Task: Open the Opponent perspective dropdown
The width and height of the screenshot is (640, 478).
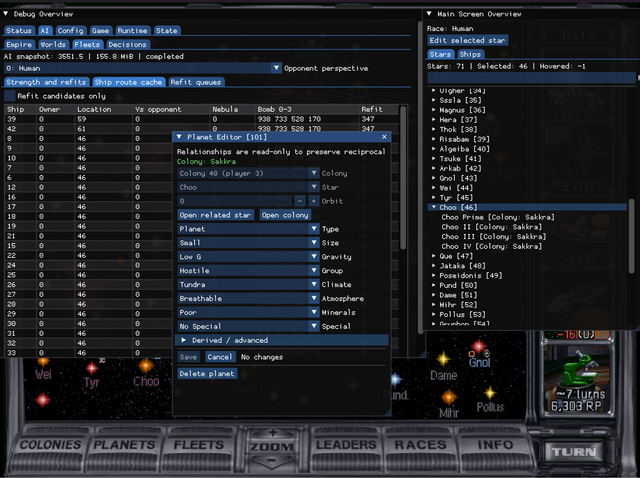Action: point(142,68)
